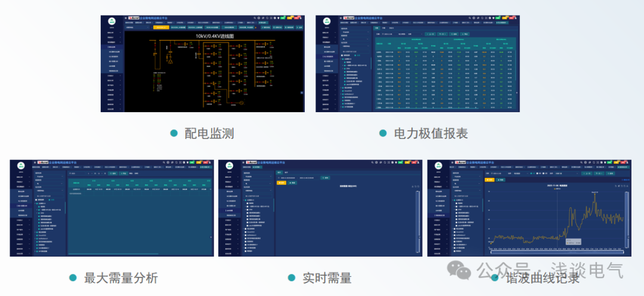Click round logo in 谐波曲线记录 sidebar
This screenshot has width=644, height=296.
tap(439, 166)
